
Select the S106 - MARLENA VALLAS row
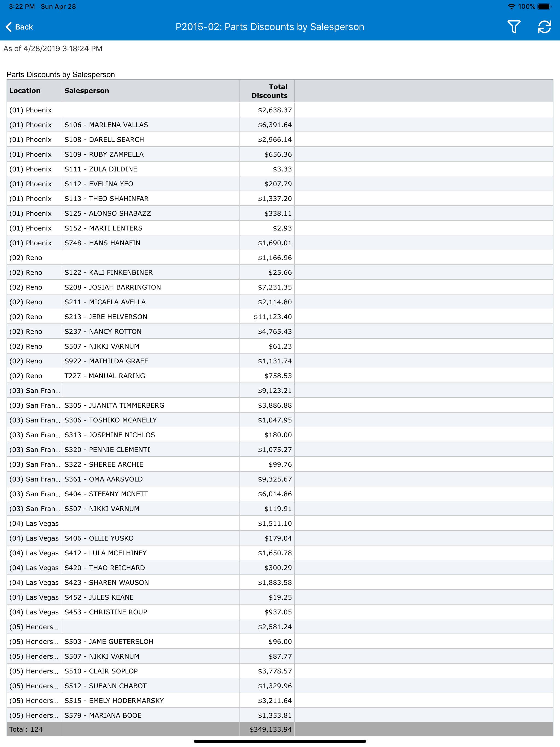[280, 125]
